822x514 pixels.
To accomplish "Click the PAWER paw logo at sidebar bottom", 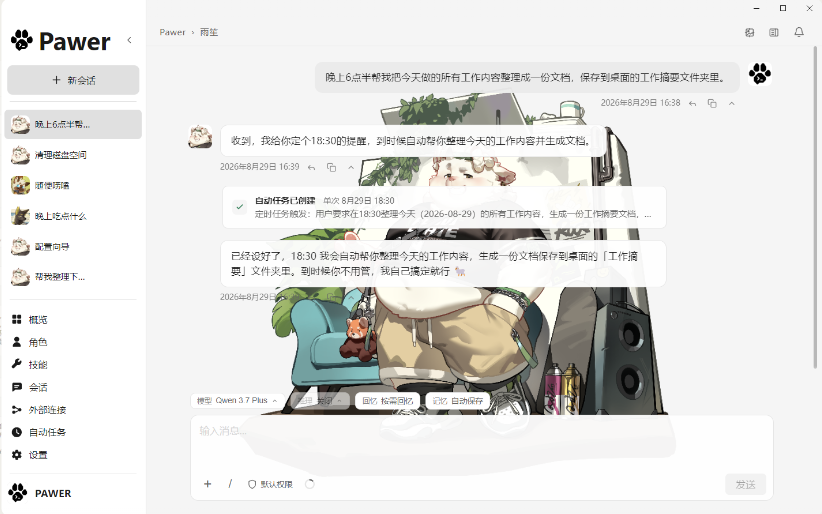I will 17,492.
